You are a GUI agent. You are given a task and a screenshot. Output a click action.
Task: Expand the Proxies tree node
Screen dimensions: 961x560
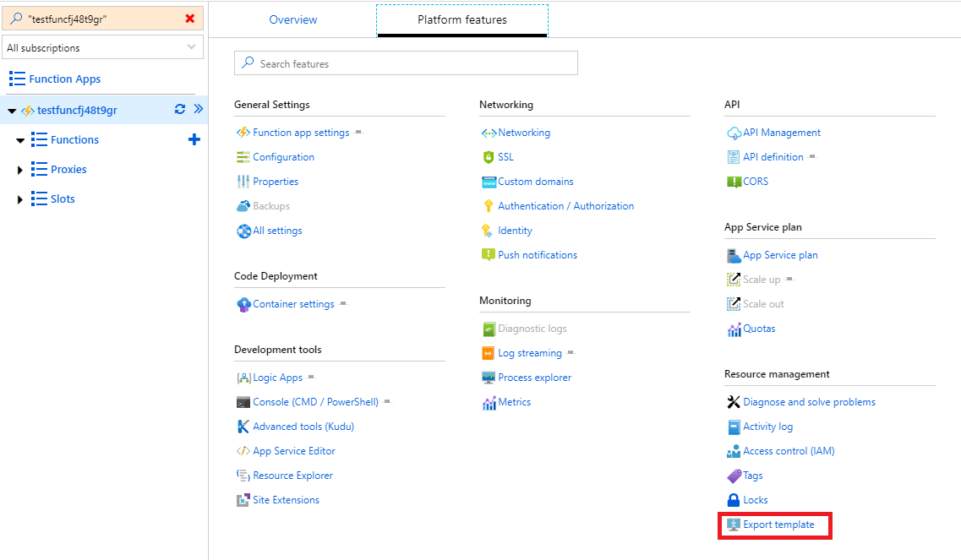pyautogui.click(x=20, y=170)
